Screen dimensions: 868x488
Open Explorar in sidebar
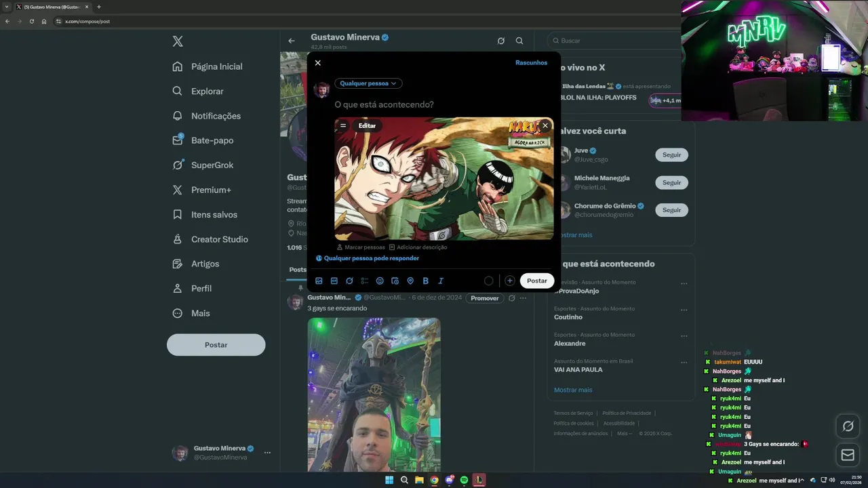pos(198,91)
